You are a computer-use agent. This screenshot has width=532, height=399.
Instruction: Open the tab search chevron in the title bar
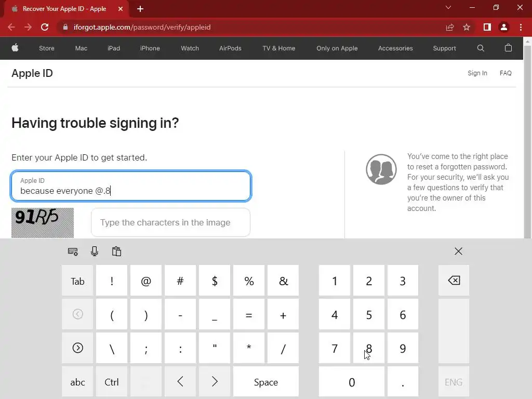[448, 7]
